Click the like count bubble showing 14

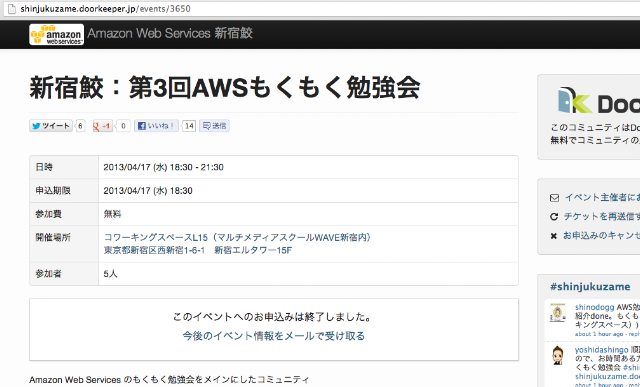pyautogui.click(x=189, y=126)
